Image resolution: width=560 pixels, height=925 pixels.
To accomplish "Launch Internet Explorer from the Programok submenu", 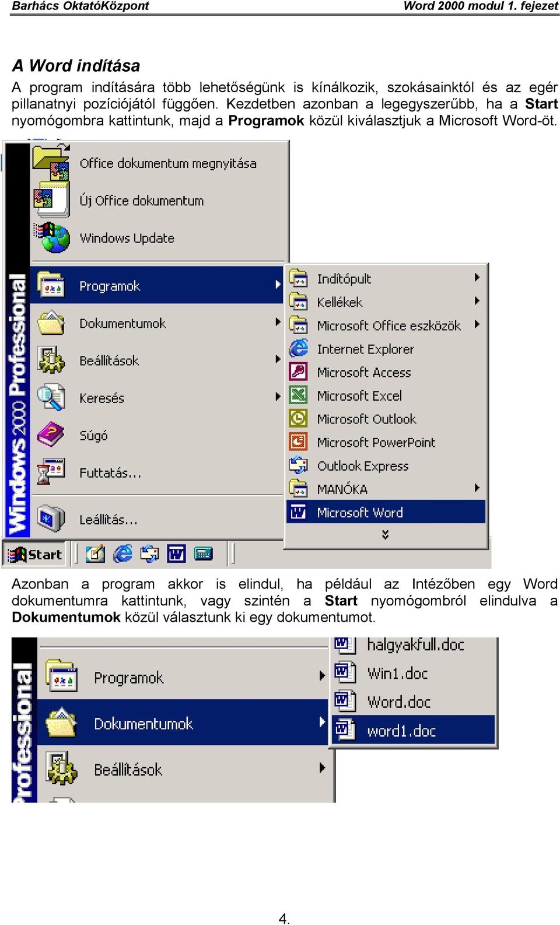I will pos(386,349).
